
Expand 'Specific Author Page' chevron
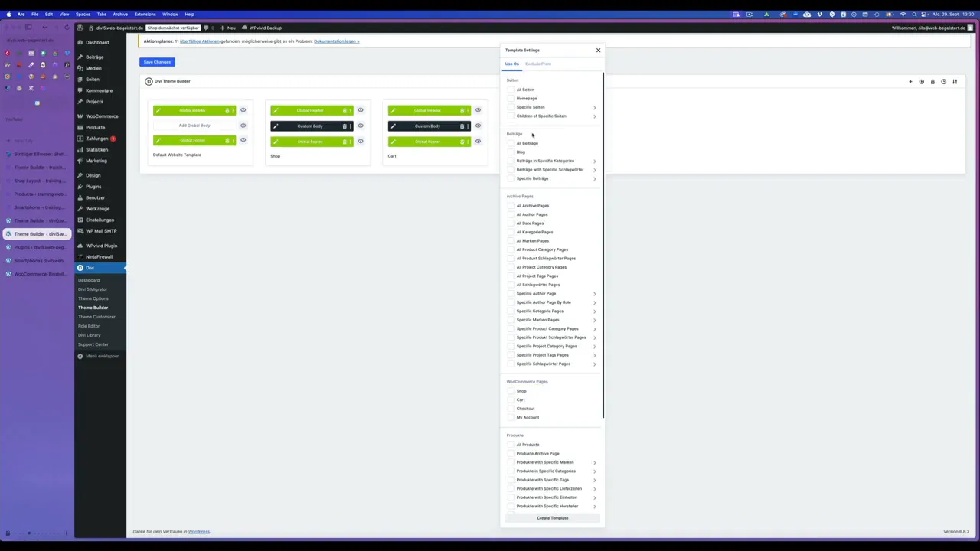click(x=594, y=294)
